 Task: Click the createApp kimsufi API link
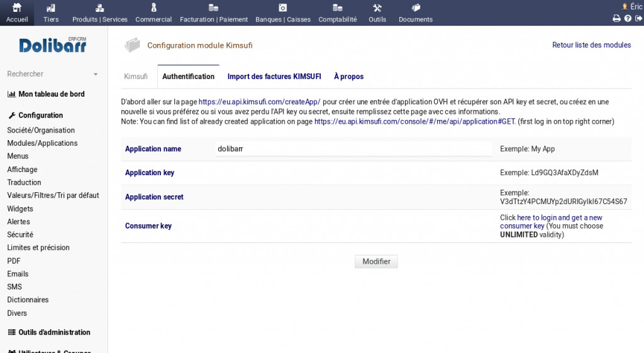coord(259,102)
